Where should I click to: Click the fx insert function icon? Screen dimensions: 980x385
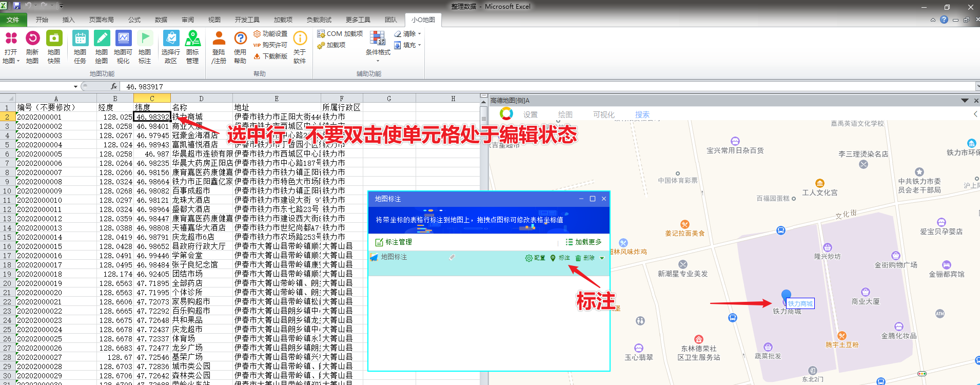113,86
